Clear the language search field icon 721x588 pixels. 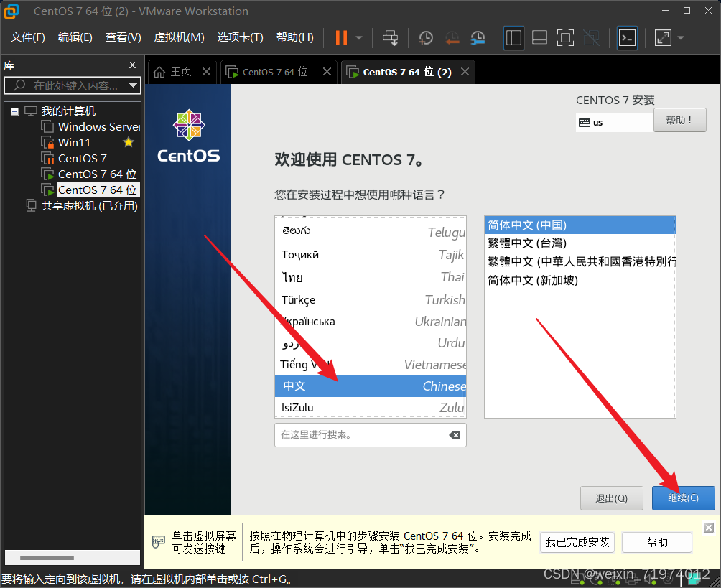pyautogui.click(x=455, y=435)
